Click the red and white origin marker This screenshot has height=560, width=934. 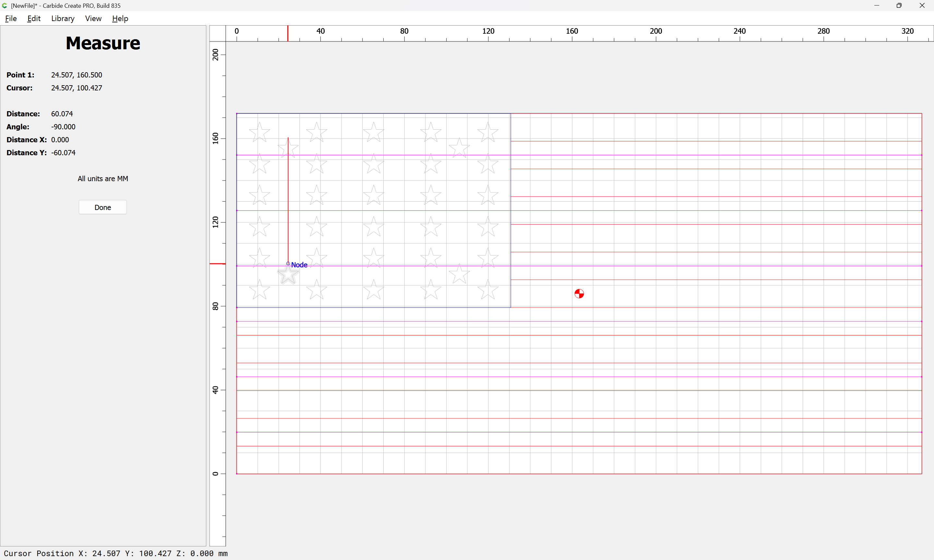point(579,294)
